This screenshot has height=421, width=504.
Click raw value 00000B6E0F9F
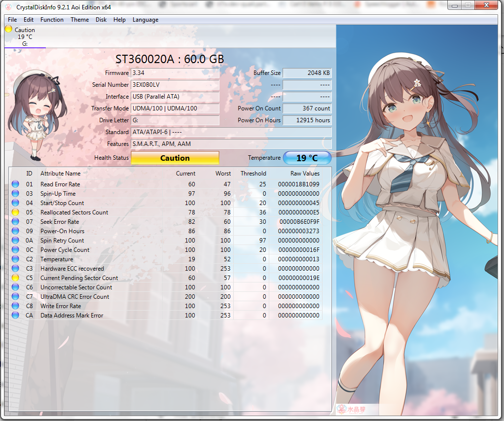[x=299, y=222]
